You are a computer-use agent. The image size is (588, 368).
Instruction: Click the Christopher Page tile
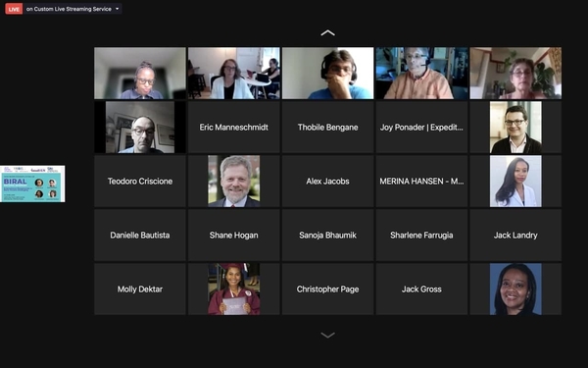[x=327, y=289]
